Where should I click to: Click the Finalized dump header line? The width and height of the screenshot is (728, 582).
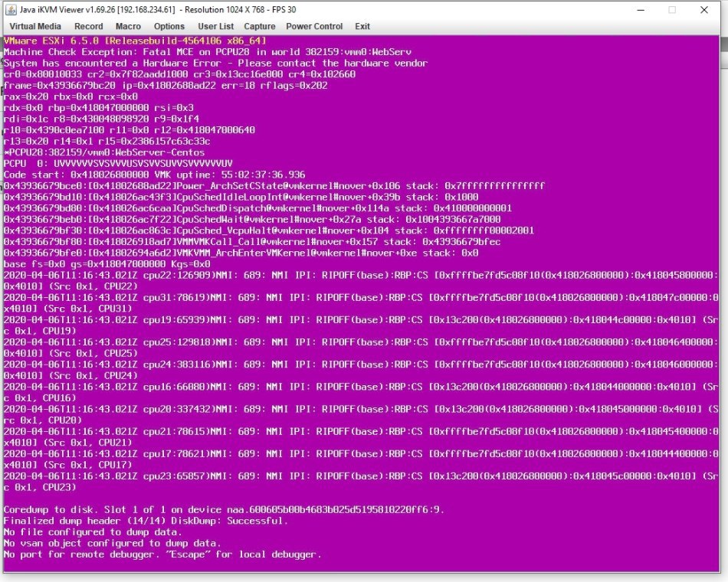[146, 520]
